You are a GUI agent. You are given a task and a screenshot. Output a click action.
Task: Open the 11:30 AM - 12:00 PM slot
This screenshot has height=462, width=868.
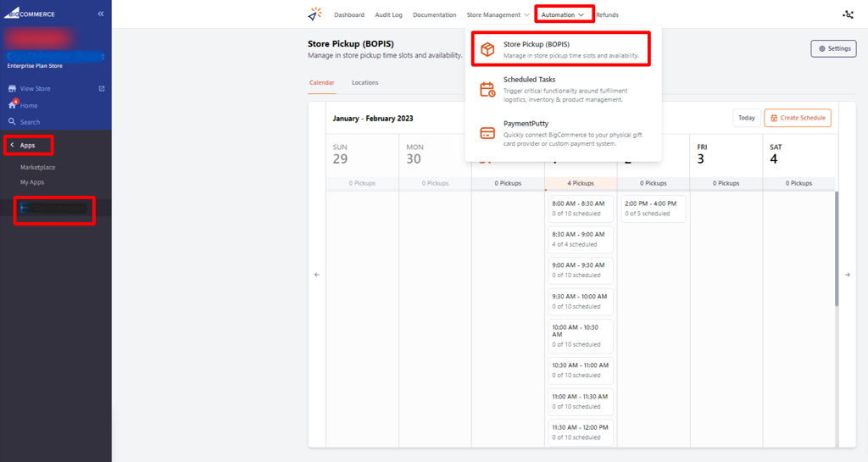[x=581, y=432]
